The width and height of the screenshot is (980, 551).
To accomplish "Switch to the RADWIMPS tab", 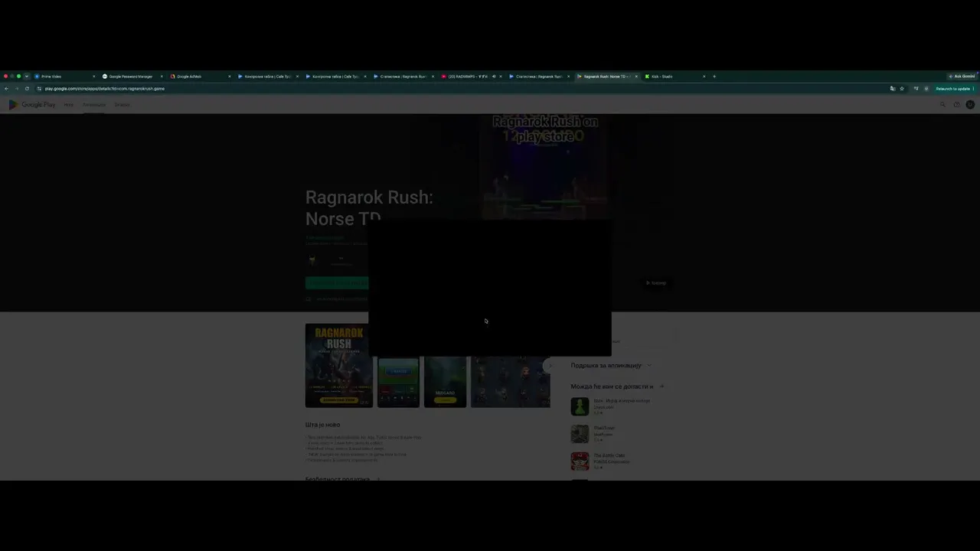I will click(x=472, y=77).
